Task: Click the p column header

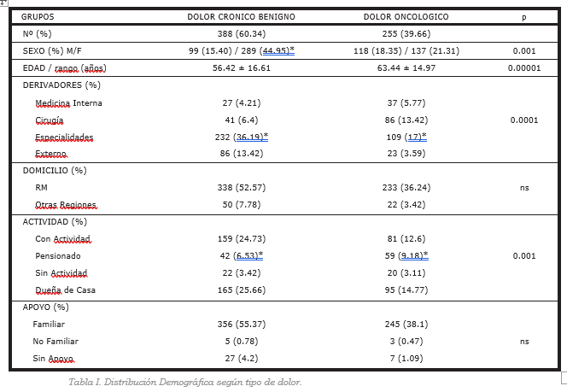Action: 524,17
